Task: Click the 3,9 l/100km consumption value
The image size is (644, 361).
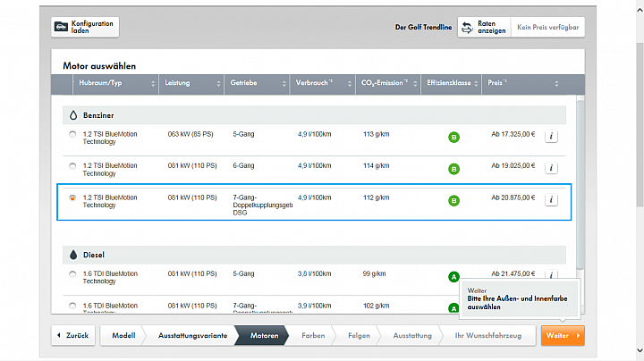Action: pos(314,306)
